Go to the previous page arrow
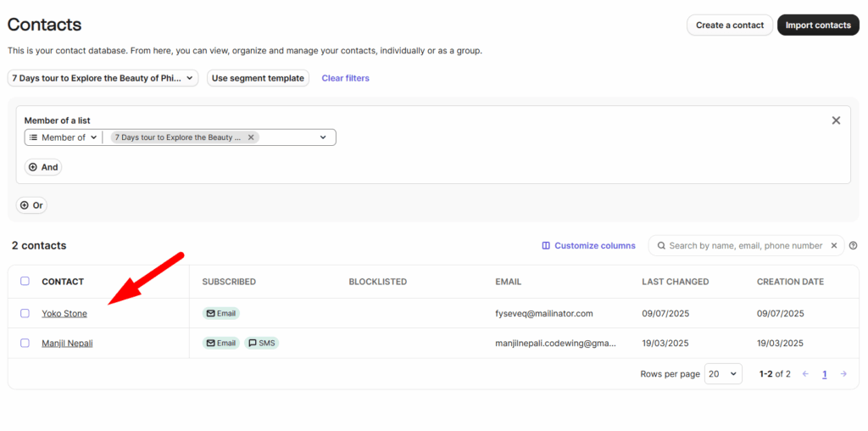The height and width of the screenshot is (431, 868). click(x=805, y=374)
